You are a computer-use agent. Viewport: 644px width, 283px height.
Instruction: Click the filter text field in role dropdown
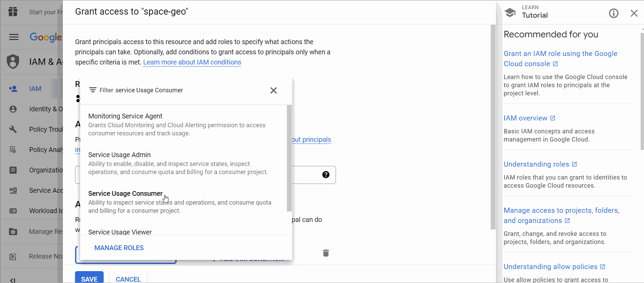(183, 90)
